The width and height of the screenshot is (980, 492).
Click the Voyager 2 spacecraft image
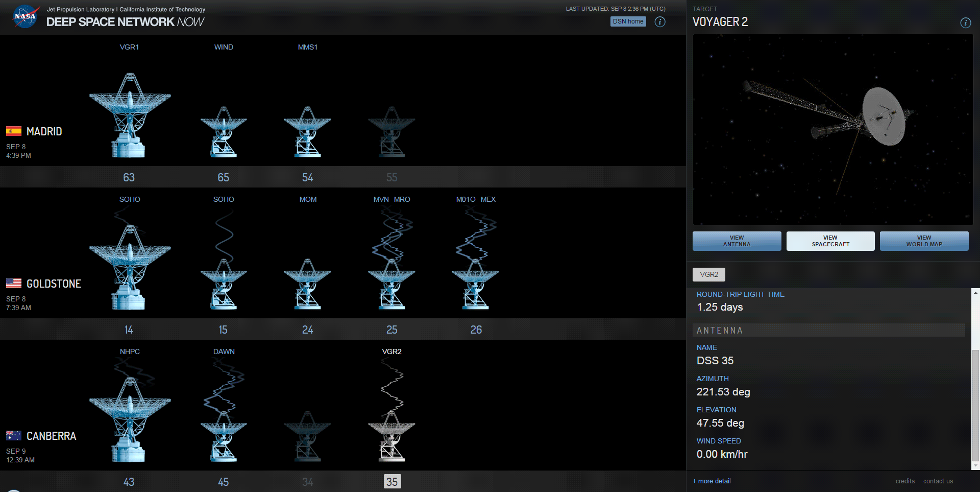[832, 130]
